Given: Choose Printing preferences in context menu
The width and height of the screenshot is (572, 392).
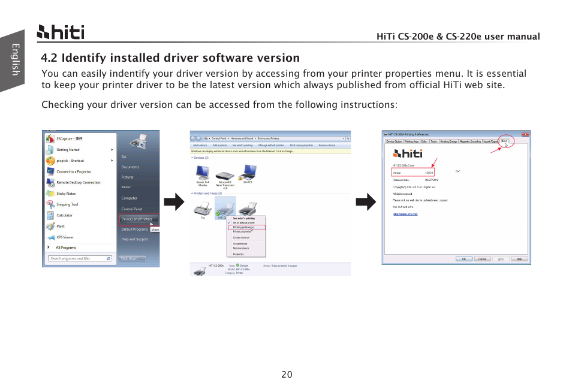Looking at the screenshot, I should (246, 227).
